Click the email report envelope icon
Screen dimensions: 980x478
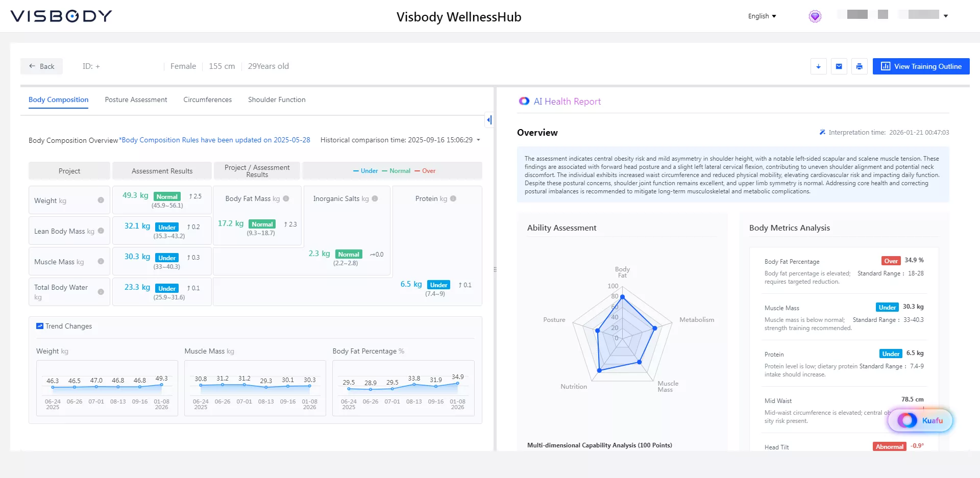[x=839, y=66]
